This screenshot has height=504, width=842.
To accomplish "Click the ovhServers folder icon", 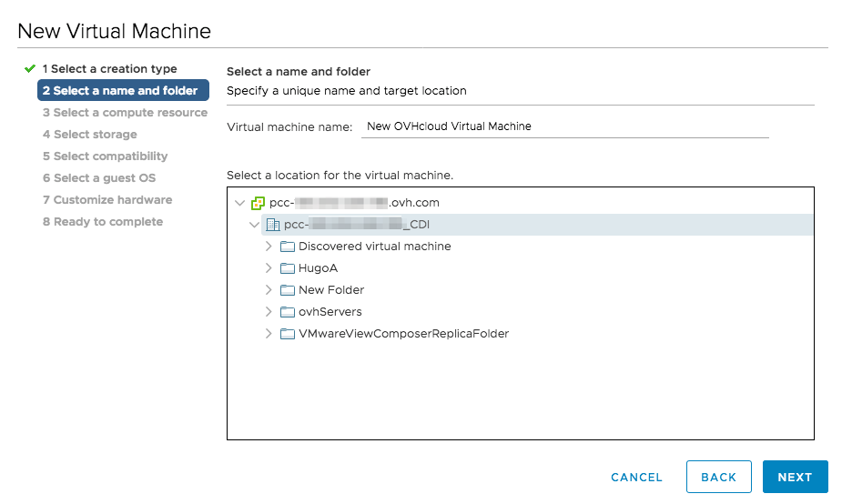I will click(288, 312).
